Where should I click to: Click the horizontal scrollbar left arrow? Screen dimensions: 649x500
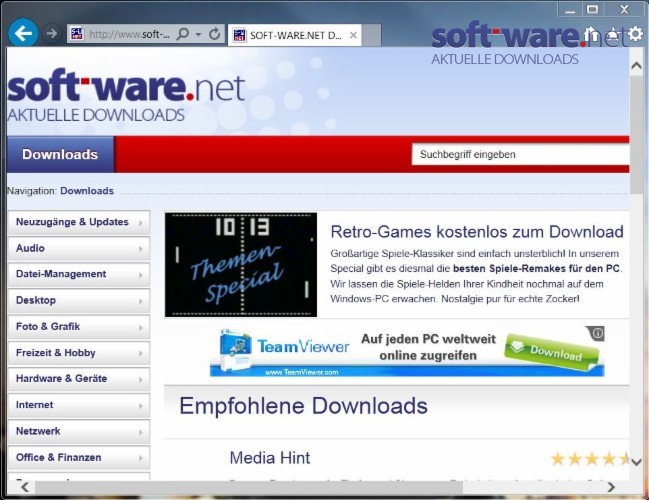[x=25, y=487]
